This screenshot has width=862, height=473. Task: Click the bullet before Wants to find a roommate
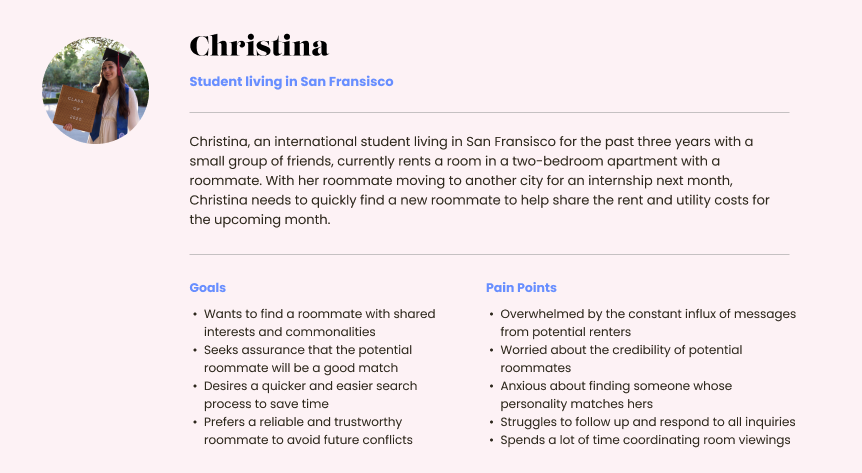pos(195,314)
